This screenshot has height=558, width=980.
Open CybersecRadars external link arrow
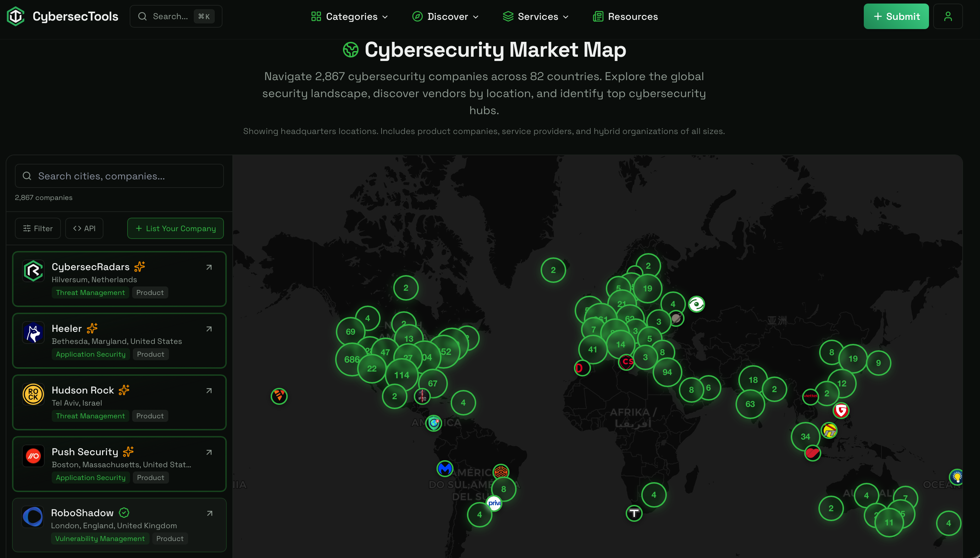(x=209, y=267)
